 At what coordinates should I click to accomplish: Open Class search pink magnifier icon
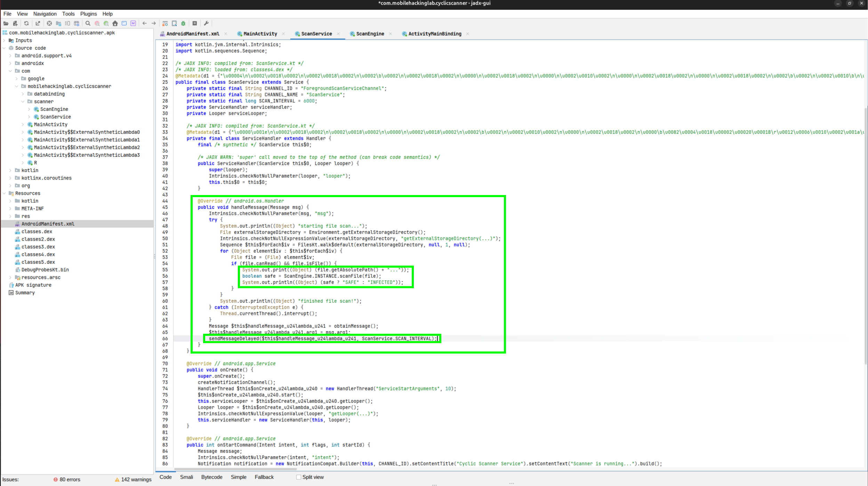point(97,23)
